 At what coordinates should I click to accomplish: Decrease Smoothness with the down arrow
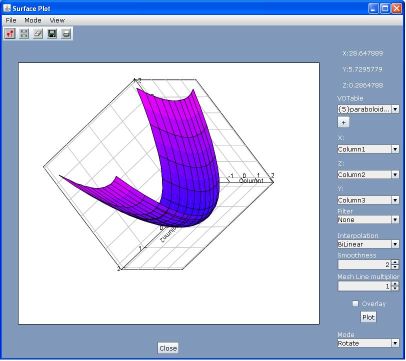pyautogui.click(x=395, y=267)
